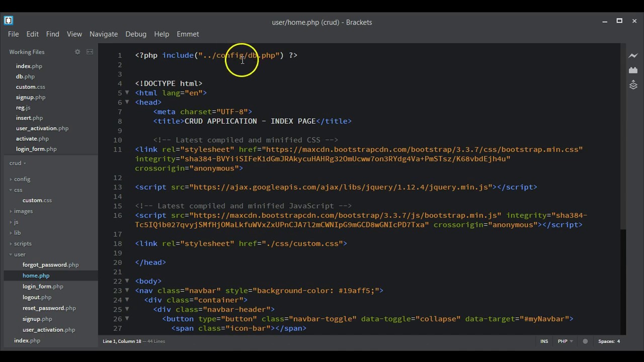This screenshot has height=362, width=644.
Task: Expand the lib folder
Action: (x=17, y=233)
